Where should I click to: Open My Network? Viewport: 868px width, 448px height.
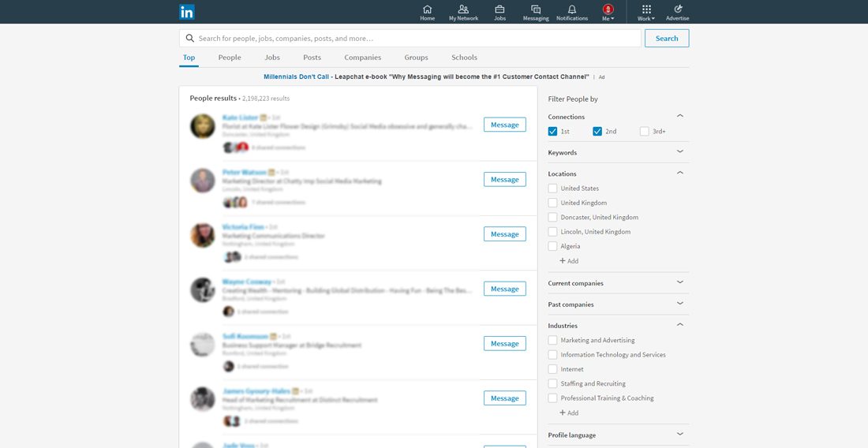coord(463,12)
